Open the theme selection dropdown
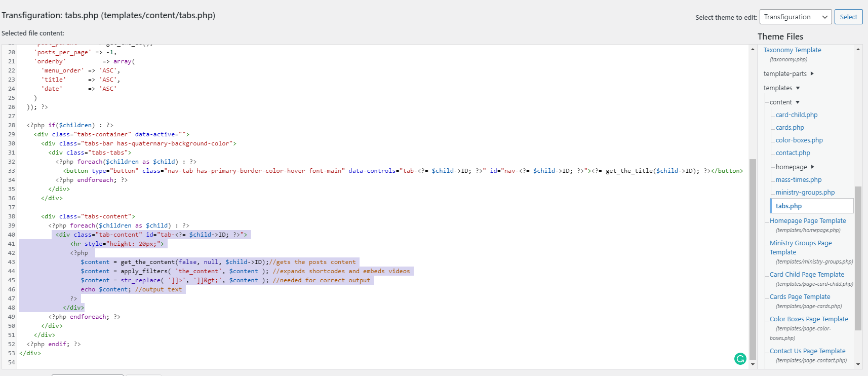The height and width of the screenshot is (376, 868). [x=795, y=17]
